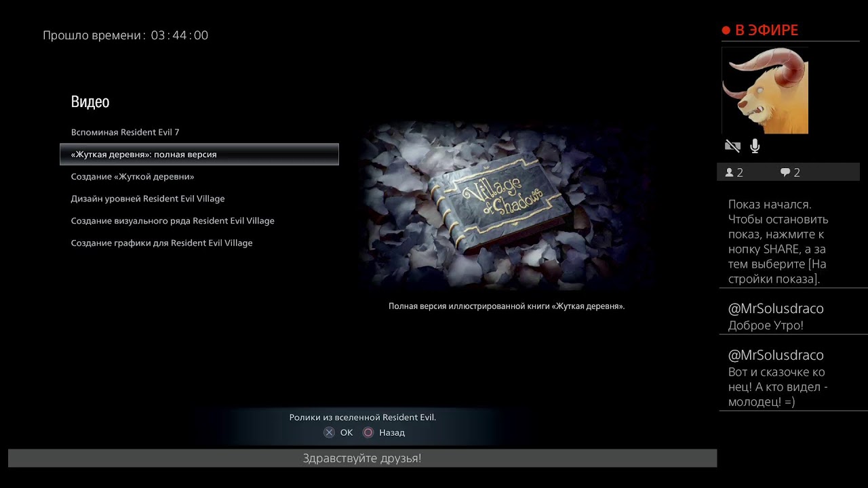This screenshot has height=488, width=868.
Task: Click the cross button icon next to OK
Action: click(329, 432)
